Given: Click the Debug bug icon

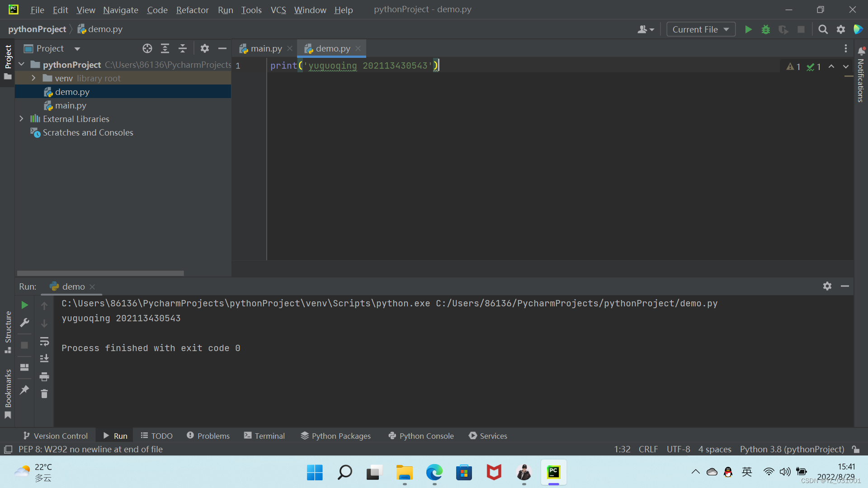Looking at the screenshot, I should pos(766,29).
